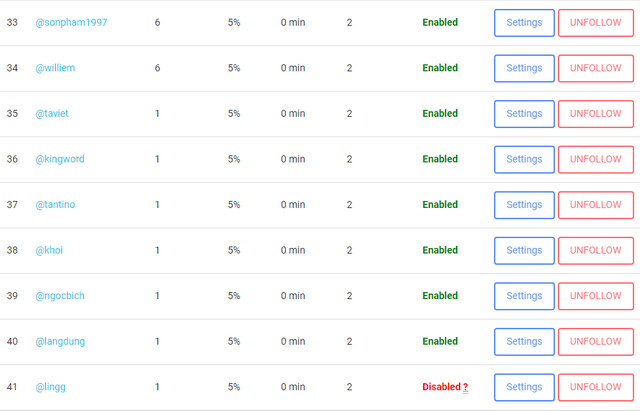The width and height of the screenshot is (640, 411).
Task: Open the @williem profile link
Action: [x=55, y=68]
